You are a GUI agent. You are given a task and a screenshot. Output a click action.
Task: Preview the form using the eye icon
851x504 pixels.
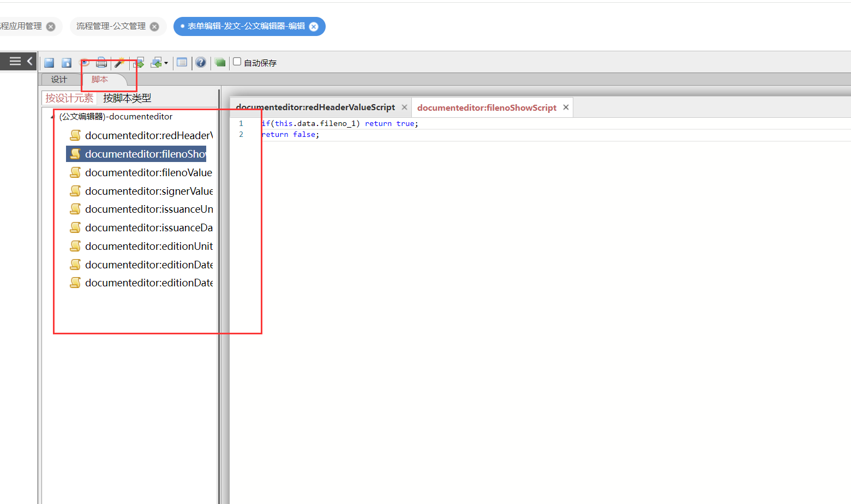[x=84, y=63]
